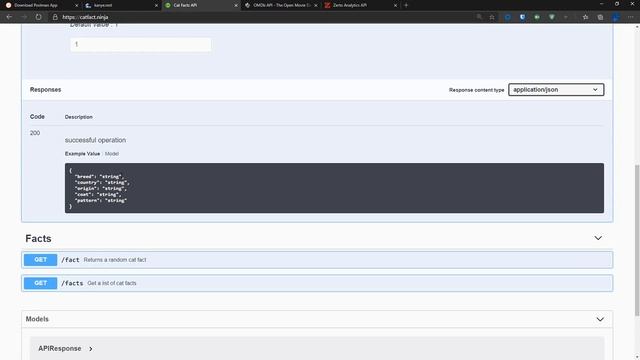640x360 pixels.
Task: Close the kanye.rest tab
Action: (x=156, y=5)
